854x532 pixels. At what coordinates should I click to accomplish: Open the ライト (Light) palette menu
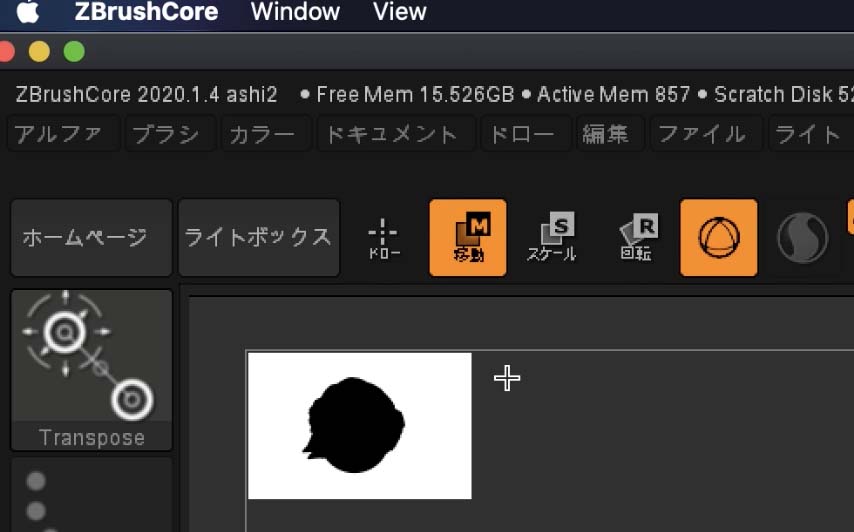point(811,134)
